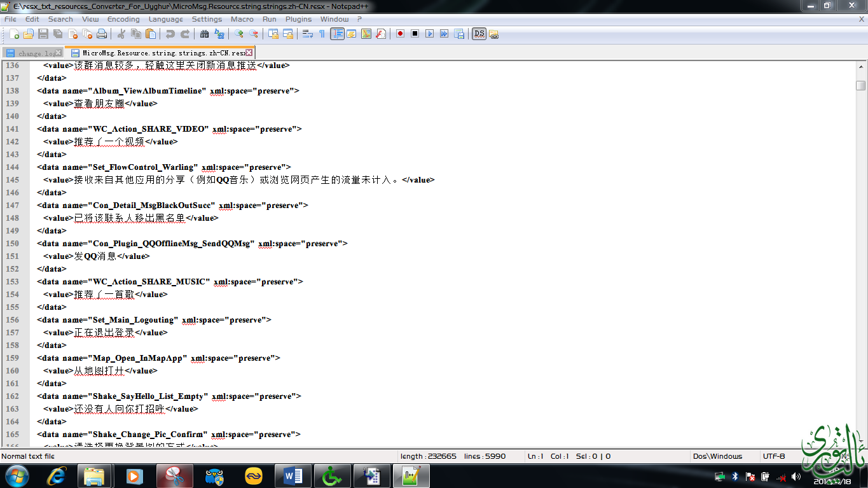Open Find with the binoculars icon
The height and width of the screenshot is (488, 868).
[x=205, y=34]
